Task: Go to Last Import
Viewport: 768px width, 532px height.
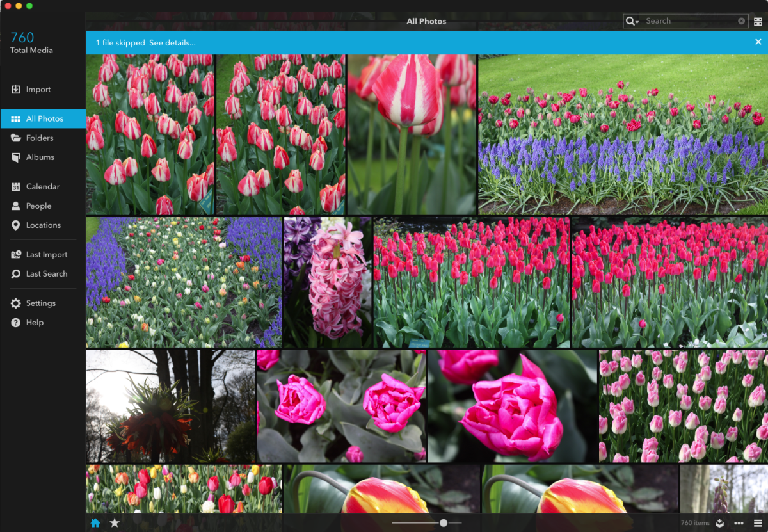Action: pos(46,255)
